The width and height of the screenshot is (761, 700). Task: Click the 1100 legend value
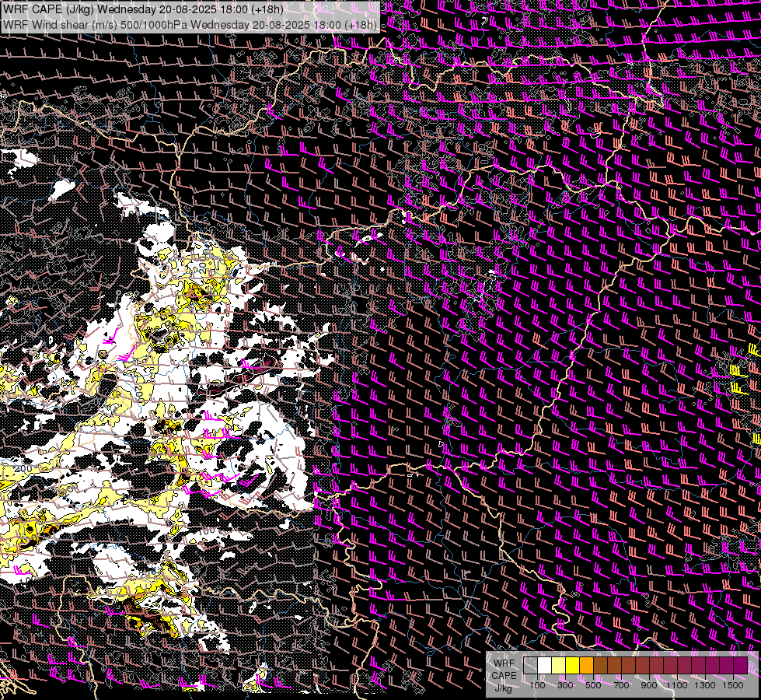click(676, 685)
